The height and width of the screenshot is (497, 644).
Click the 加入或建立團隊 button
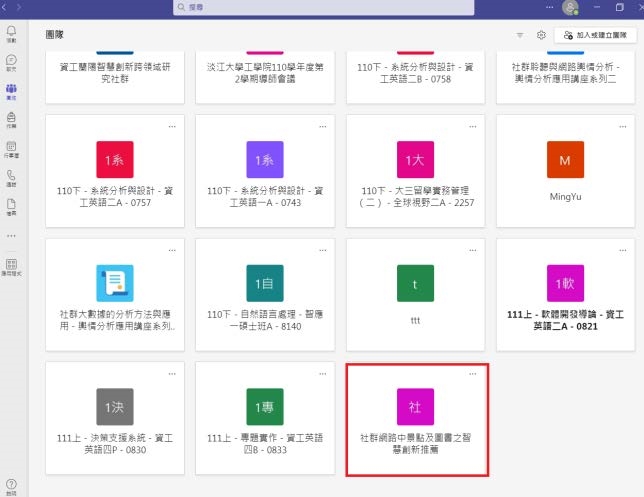pyautogui.click(x=594, y=35)
